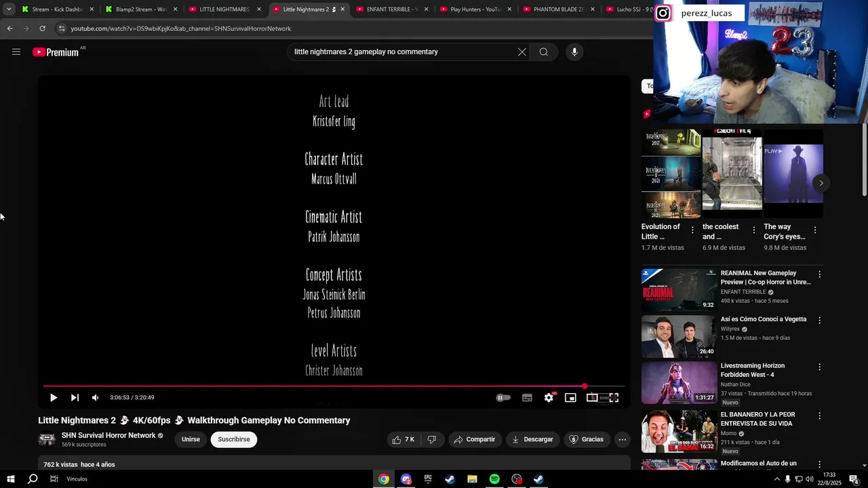Enable theater mode view
The image size is (868, 488).
pyautogui.click(x=592, y=398)
